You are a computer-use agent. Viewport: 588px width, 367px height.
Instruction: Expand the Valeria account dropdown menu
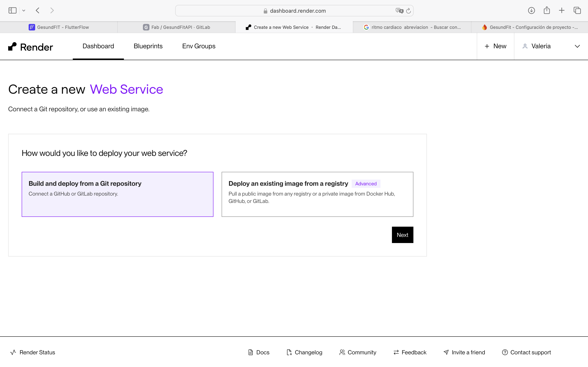click(x=578, y=46)
